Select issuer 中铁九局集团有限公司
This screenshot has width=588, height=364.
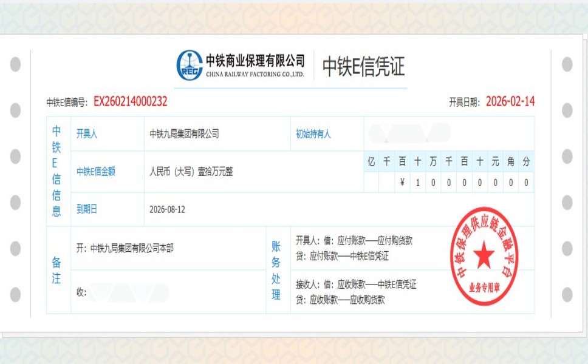[184, 133]
